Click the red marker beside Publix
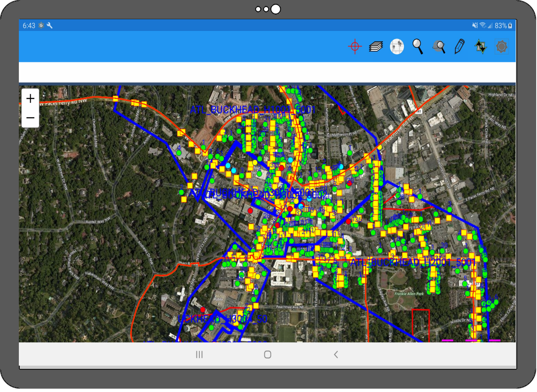The width and height of the screenshot is (537, 392). pos(203,310)
